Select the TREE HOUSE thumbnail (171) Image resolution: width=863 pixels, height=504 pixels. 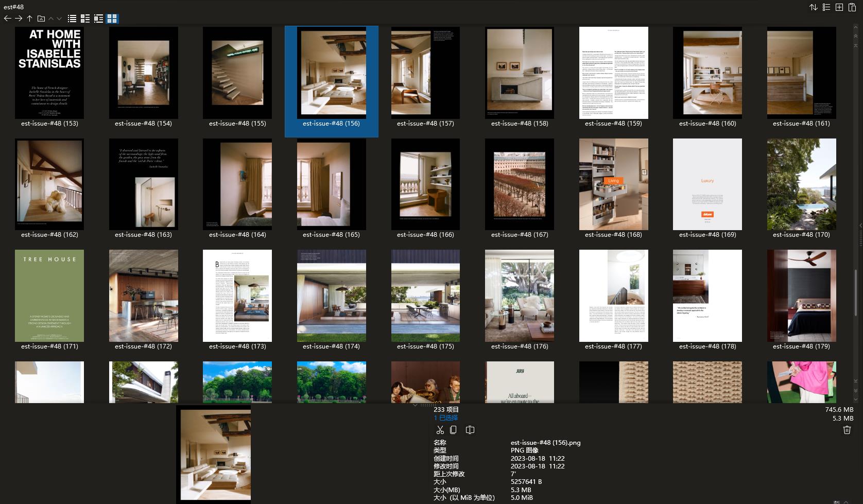click(x=49, y=296)
